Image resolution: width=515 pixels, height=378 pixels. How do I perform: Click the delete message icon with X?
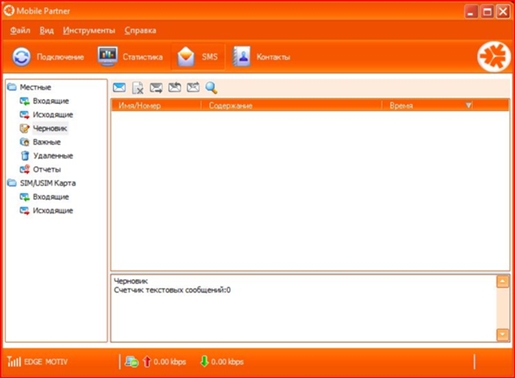click(138, 88)
